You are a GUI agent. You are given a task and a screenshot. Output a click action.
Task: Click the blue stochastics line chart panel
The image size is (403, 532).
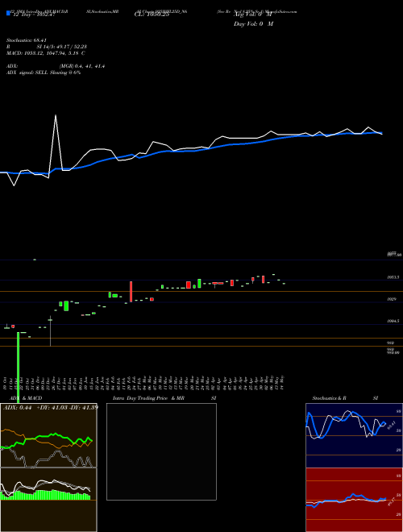click(354, 435)
